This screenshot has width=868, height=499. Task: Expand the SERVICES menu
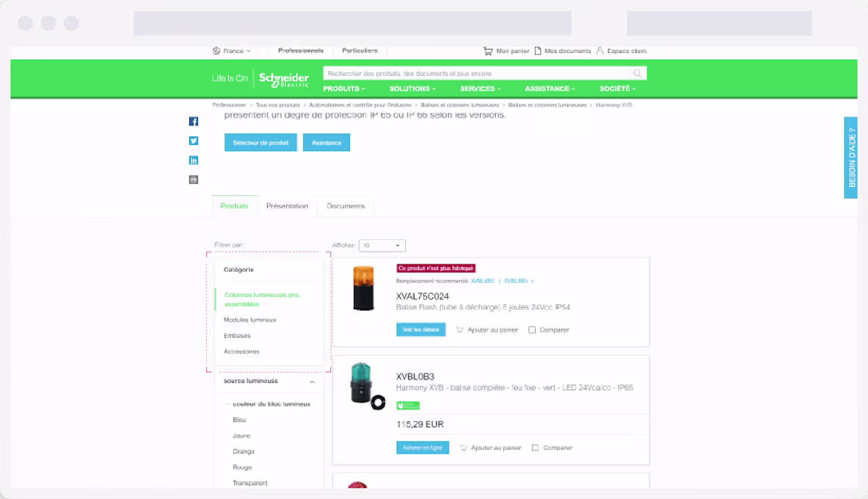pos(481,89)
